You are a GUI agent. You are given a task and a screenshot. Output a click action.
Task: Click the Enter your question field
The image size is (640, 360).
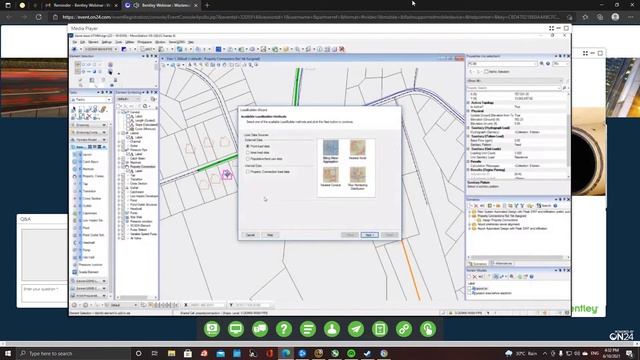coord(44,293)
